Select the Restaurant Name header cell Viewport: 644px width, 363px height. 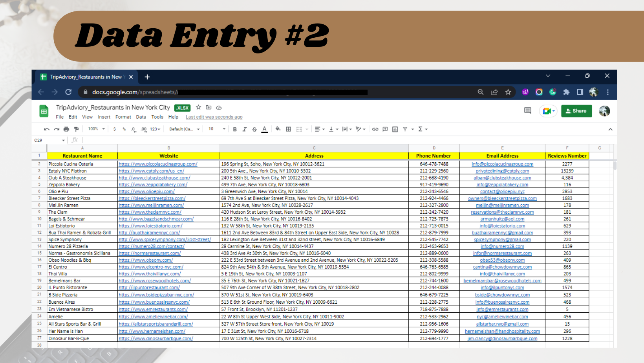[82, 156]
